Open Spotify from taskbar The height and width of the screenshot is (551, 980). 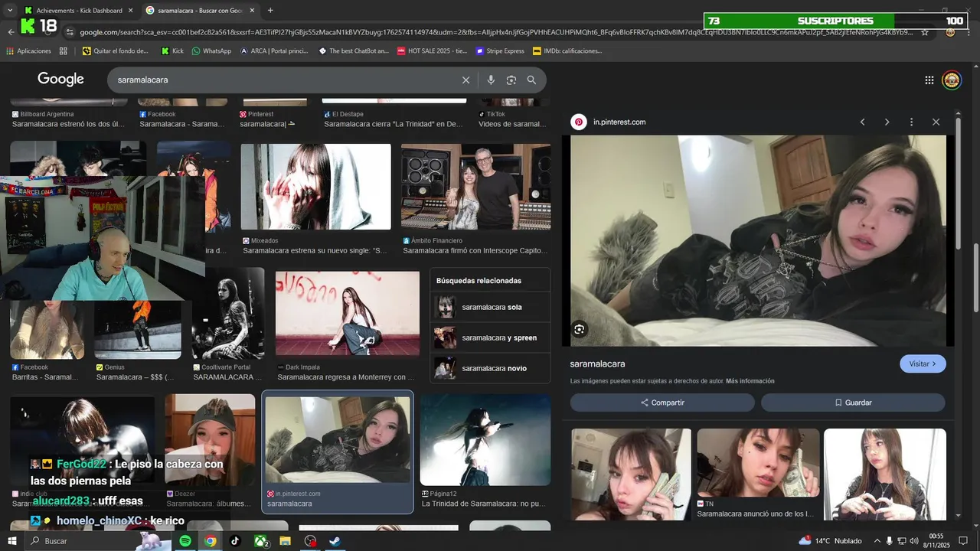[185, 541]
